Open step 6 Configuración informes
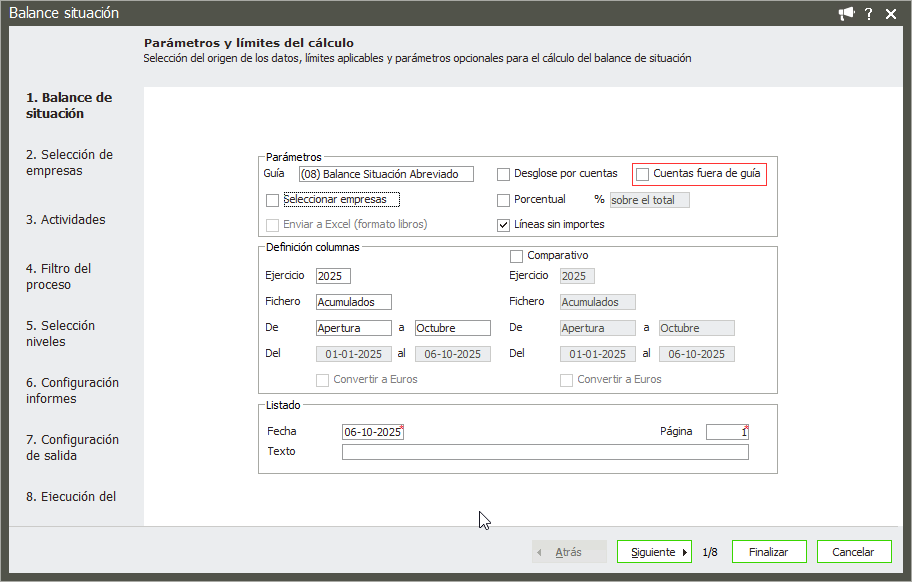Screen dimensions: 912x582 tap(72, 391)
